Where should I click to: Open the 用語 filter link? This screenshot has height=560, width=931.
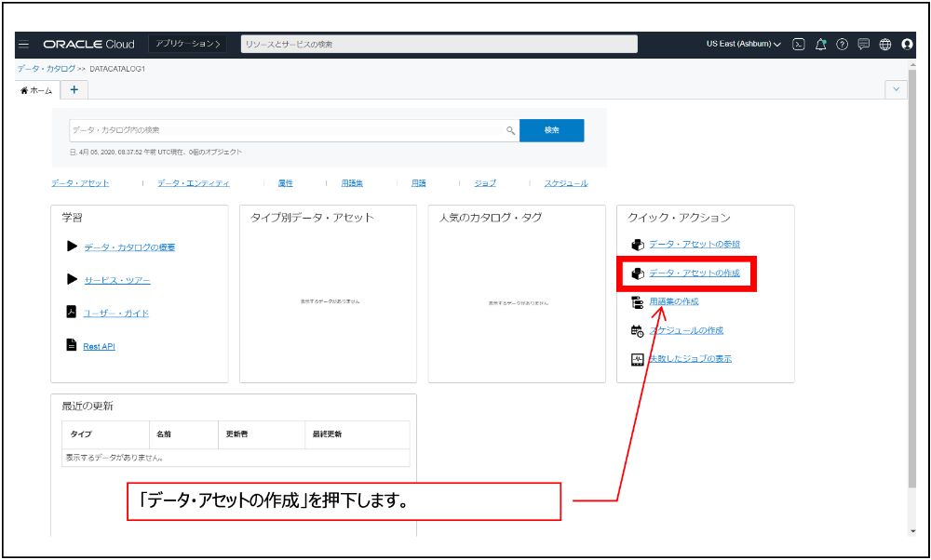tap(419, 183)
